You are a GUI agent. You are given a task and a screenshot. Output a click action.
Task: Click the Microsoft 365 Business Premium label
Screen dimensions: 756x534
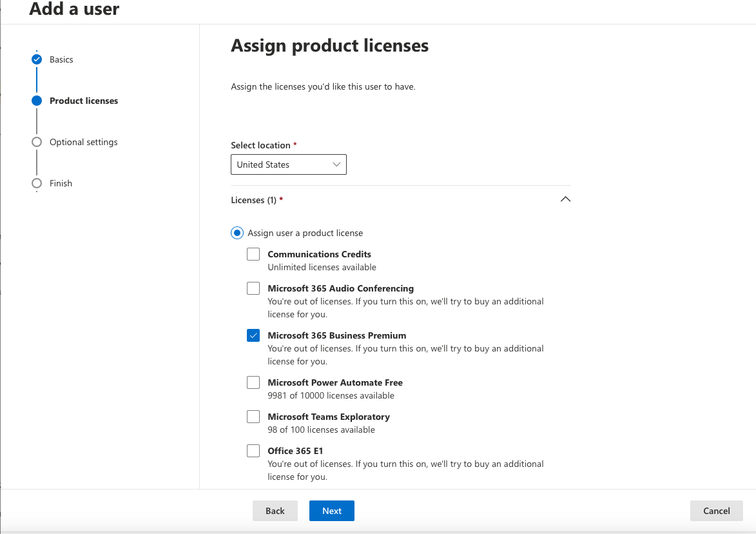[x=337, y=335]
